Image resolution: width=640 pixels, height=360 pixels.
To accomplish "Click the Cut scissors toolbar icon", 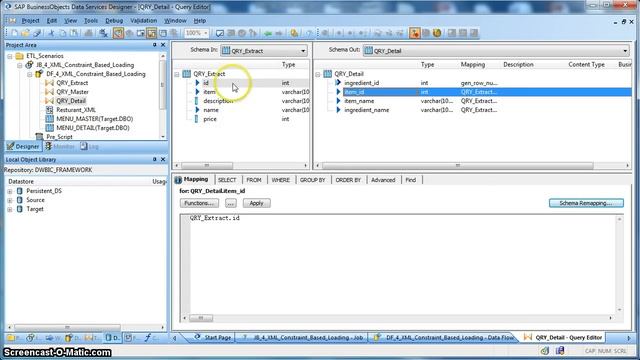I will (51, 33).
